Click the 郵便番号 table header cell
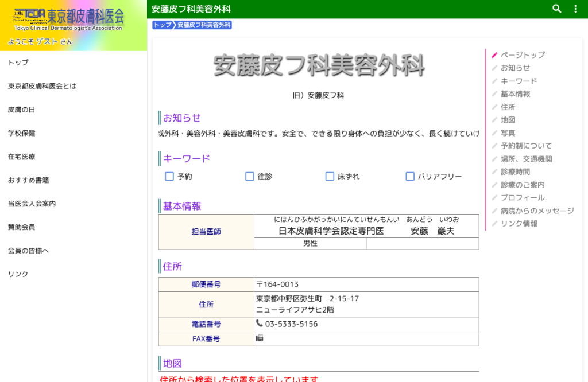 pyautogui.click(x=206, y=284)
